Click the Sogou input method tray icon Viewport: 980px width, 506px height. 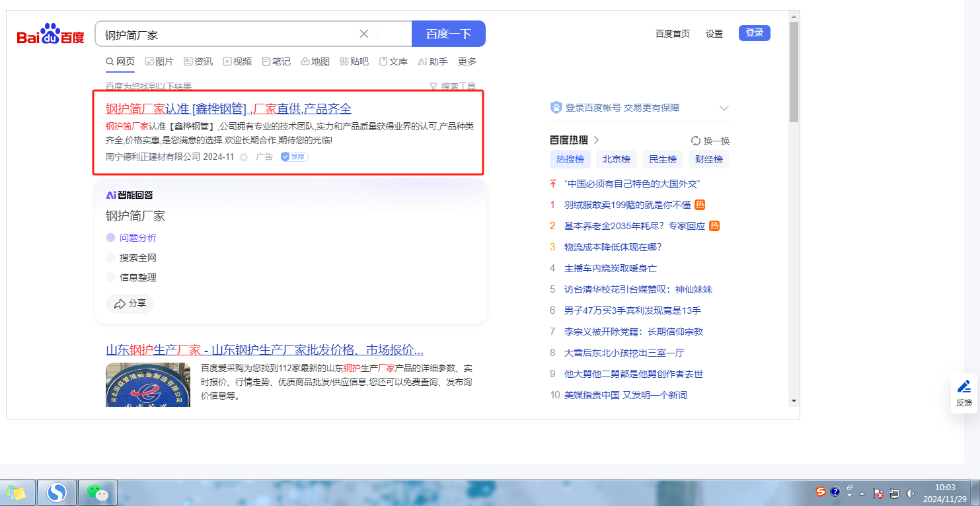820,491
